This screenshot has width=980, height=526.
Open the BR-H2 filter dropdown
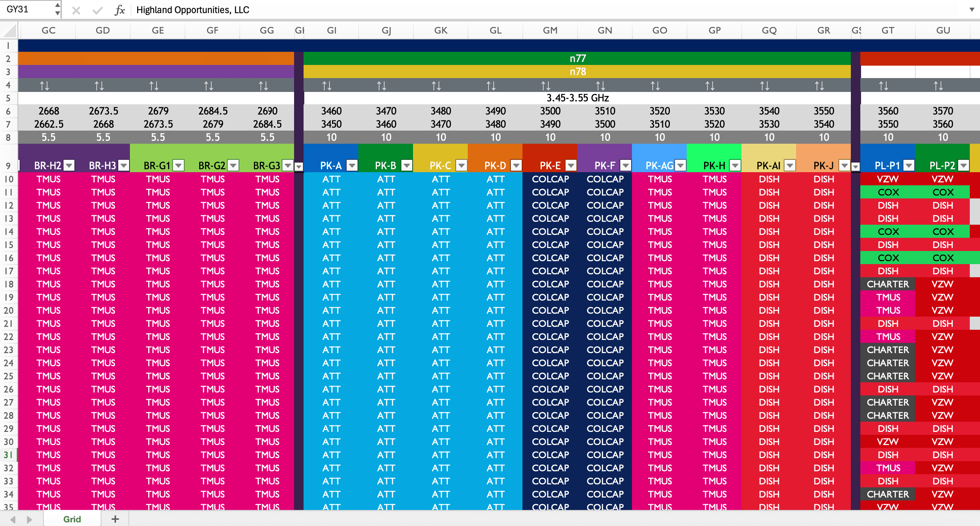(69, 166)
